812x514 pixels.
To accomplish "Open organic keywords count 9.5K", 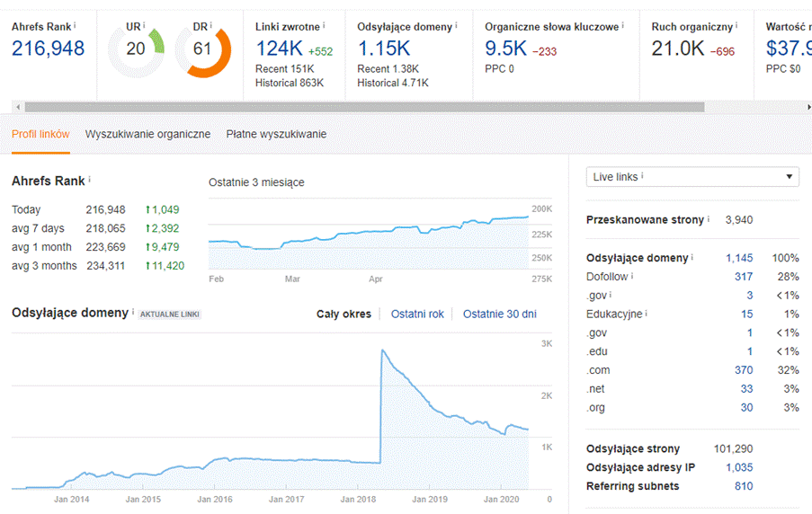I will click(x=506, y=49).
